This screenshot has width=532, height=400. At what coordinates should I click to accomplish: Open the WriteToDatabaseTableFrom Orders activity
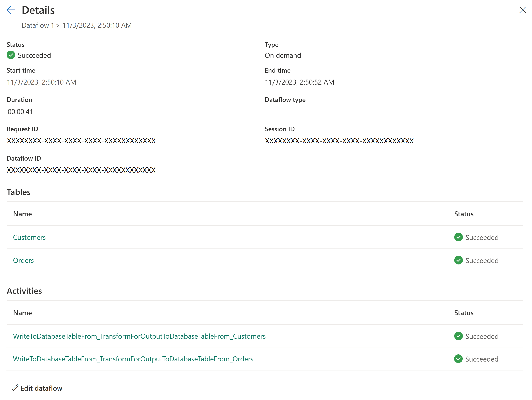133,359
